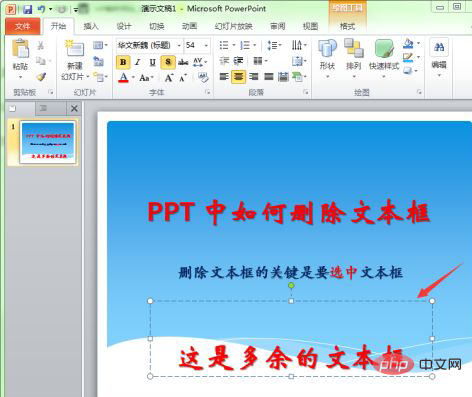
Task: Click the 文件 file button
Action: 23,26
